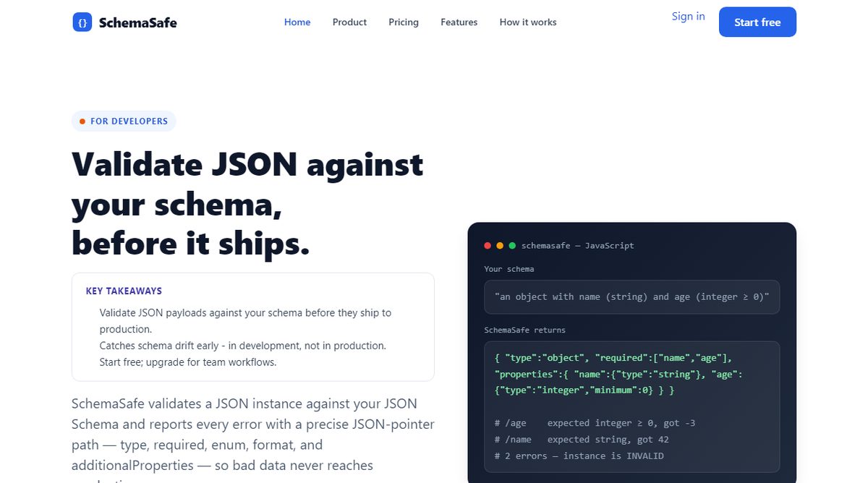Click the Start free button
Image resolution: width=868 pixels, height=483 pixels.
click(757, 22)
